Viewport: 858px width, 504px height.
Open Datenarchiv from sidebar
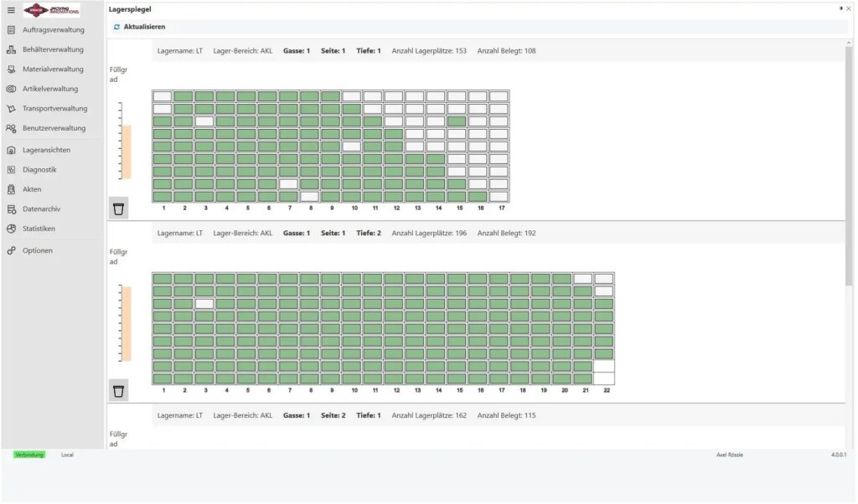click(x=42, y=209)
